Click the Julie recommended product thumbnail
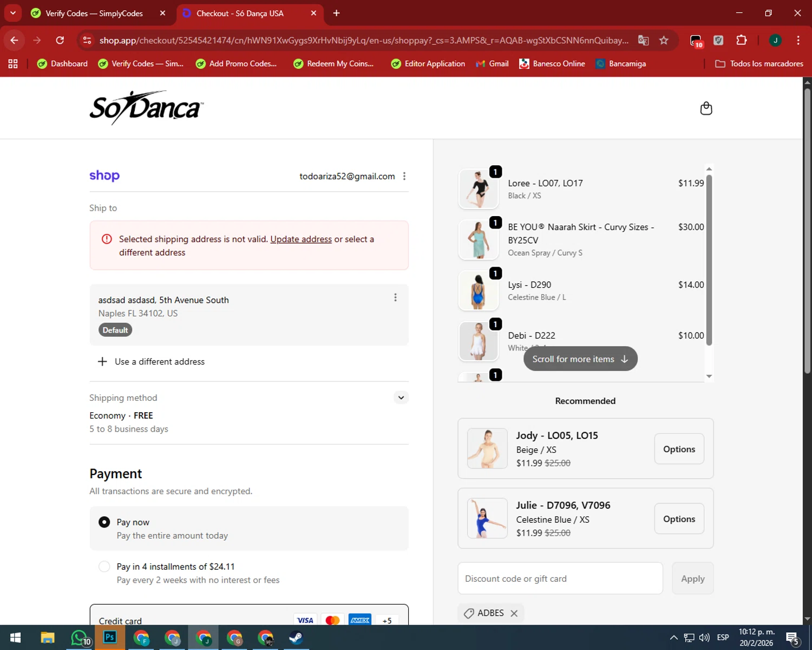The image size is (812, 650). point(487,518)
